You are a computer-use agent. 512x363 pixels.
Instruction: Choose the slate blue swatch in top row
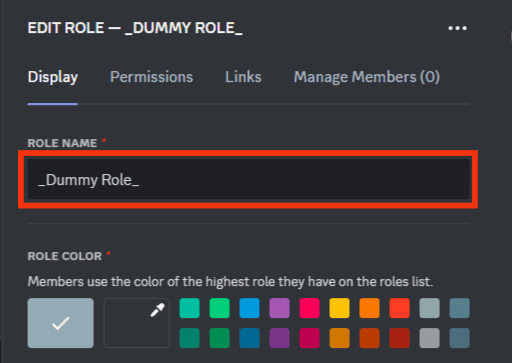460,308
